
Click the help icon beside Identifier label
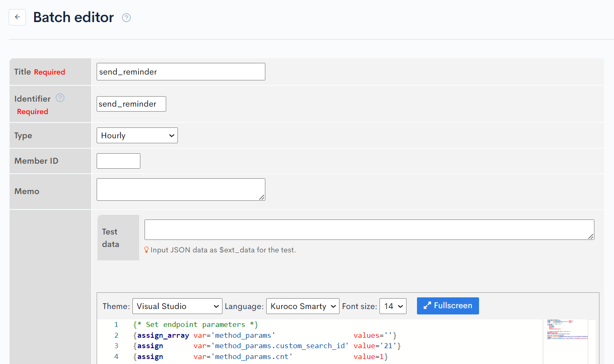60,97
